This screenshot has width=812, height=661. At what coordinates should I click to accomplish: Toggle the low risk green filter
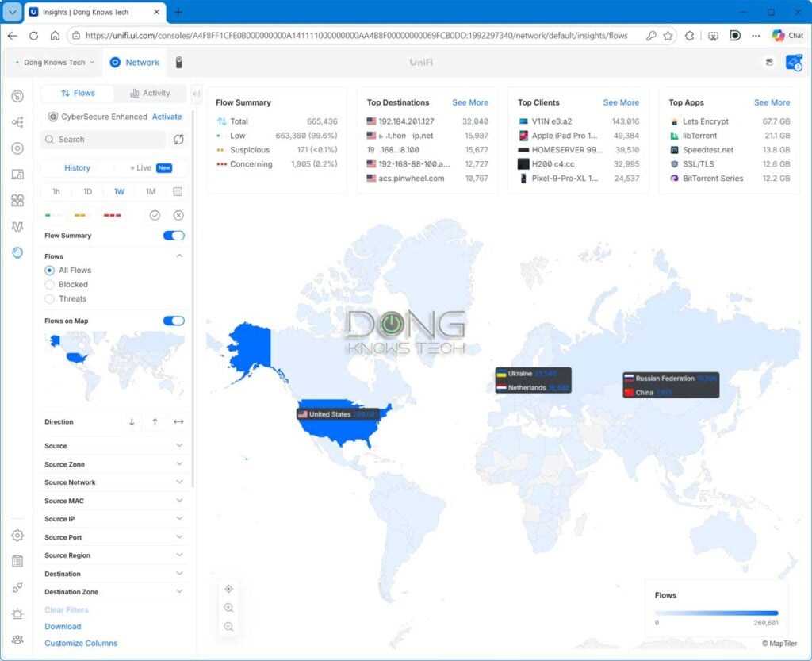click(53, 215)
